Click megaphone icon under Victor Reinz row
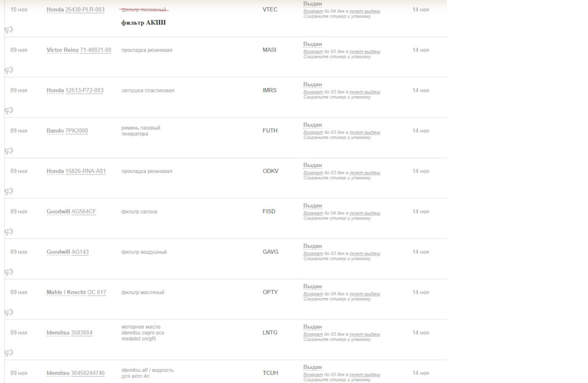588x383 pixels. click(x=9, y=70)
